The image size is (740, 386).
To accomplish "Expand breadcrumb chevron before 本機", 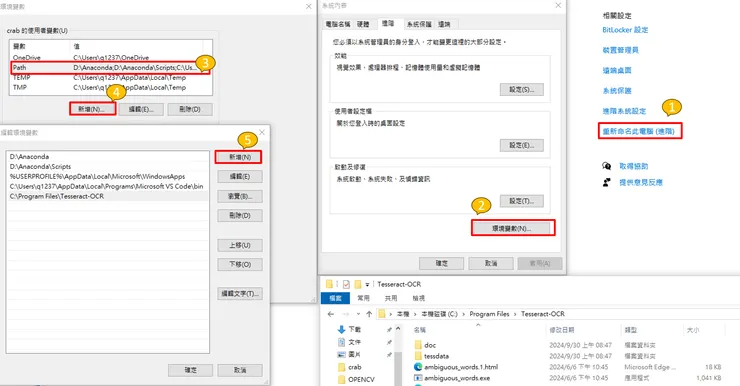I will (x=391, y=314).
